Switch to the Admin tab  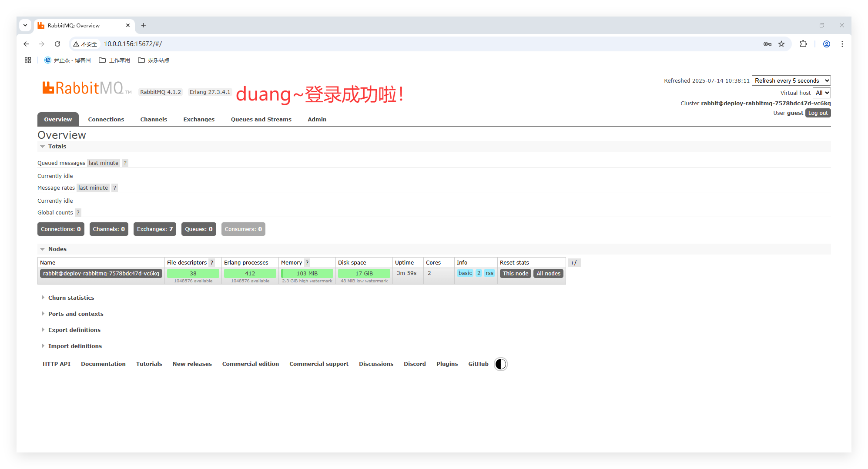(317, 120)
